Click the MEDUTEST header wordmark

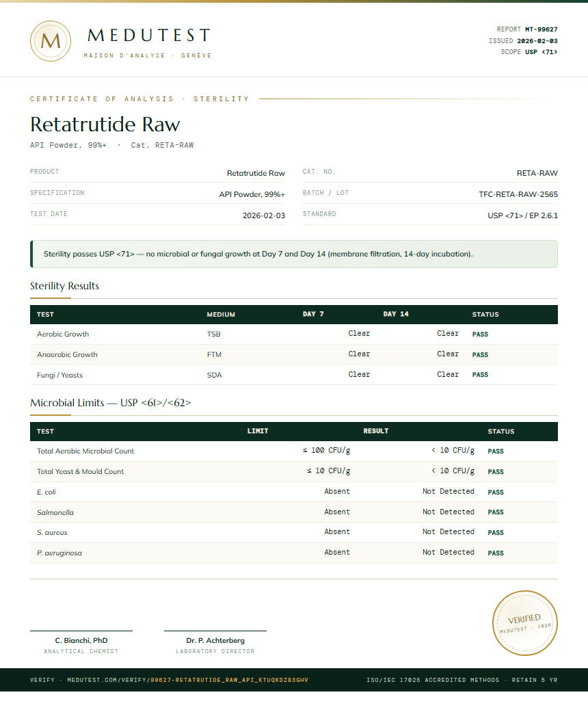[x=149, y=35]
